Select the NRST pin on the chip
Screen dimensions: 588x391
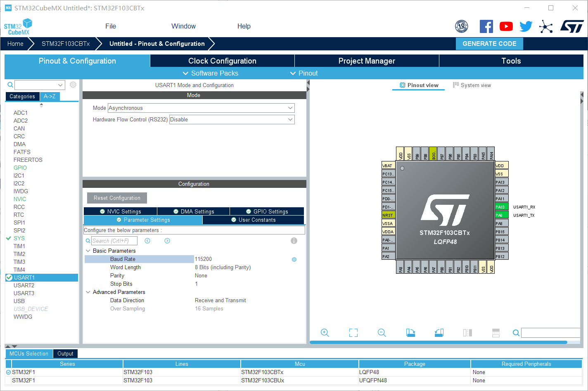coord(388,215)
